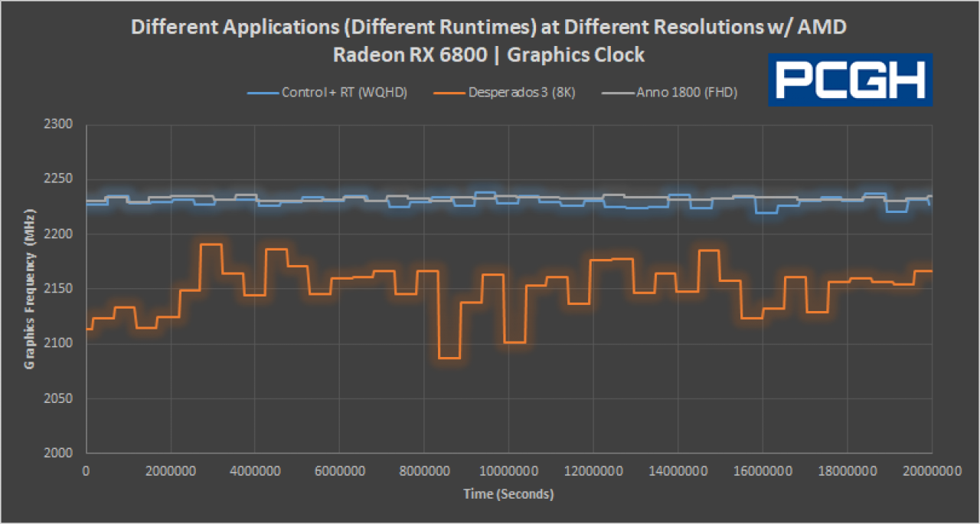Click the orange line's peak near 3000000

[x=211, y=244]
